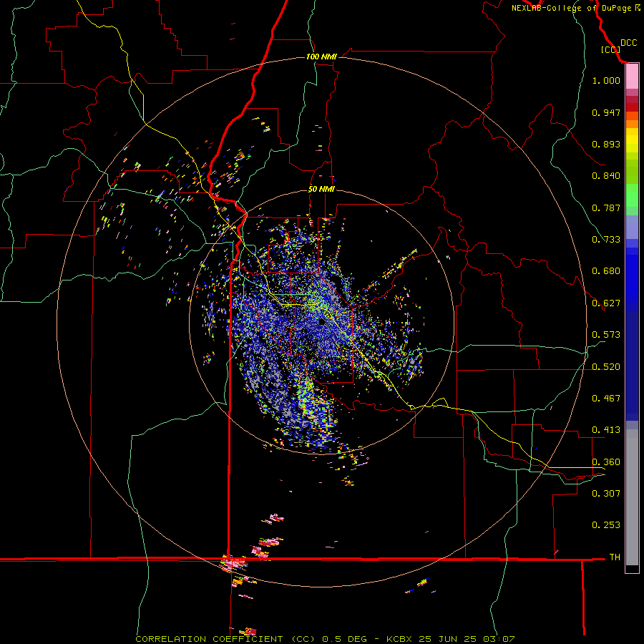Click the 0.840 scale value
This screenshot has width=644, height=644.
[x=606, y=176]
